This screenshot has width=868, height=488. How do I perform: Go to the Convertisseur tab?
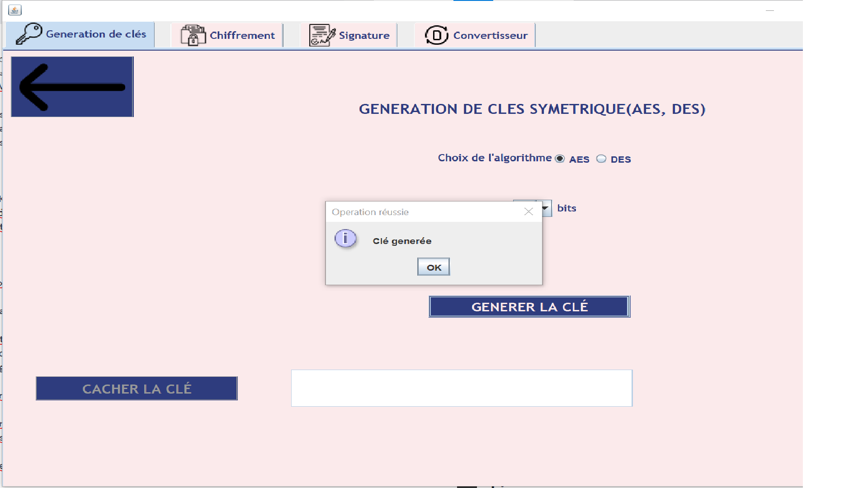[475, 35]
